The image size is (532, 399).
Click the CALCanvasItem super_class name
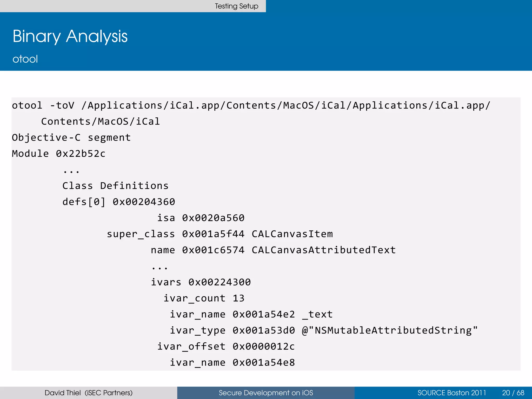tap(292, 234)
